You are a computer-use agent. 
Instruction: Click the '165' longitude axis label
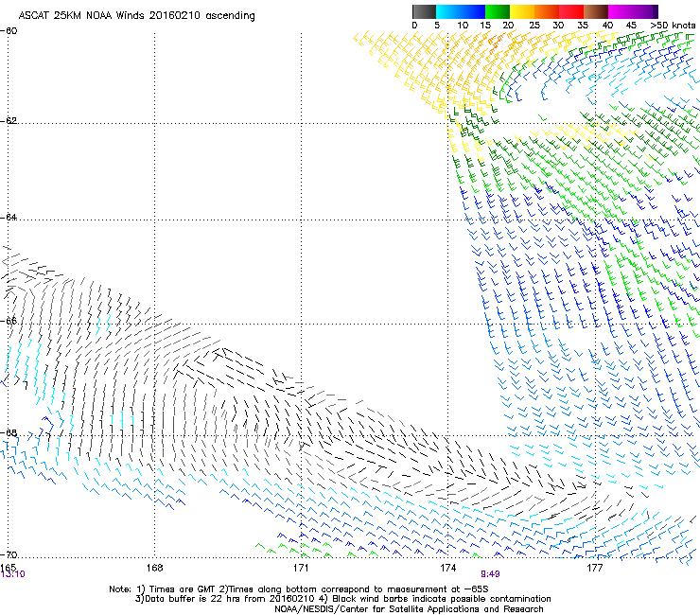[8, 568]
